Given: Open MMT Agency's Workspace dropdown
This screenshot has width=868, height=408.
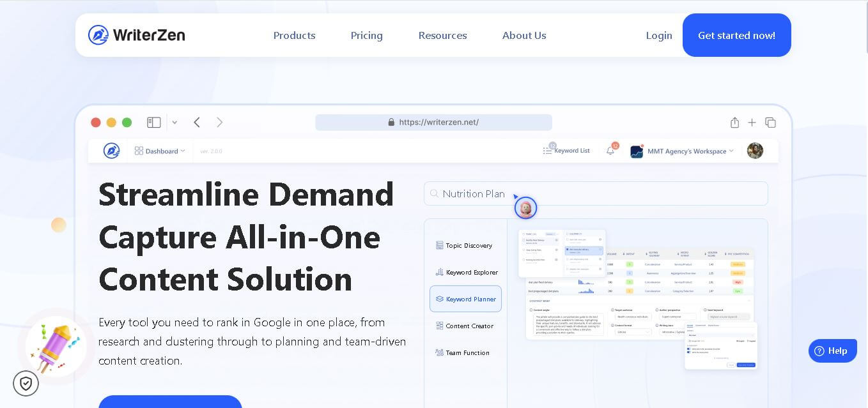Looking at the screenshot, I should click(x=682, y=151).
